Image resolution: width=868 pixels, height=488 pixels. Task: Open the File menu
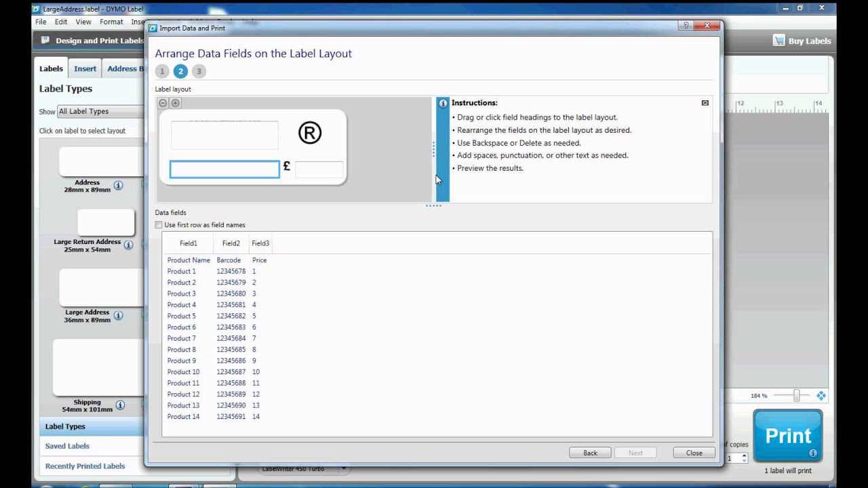coord(41,22)
